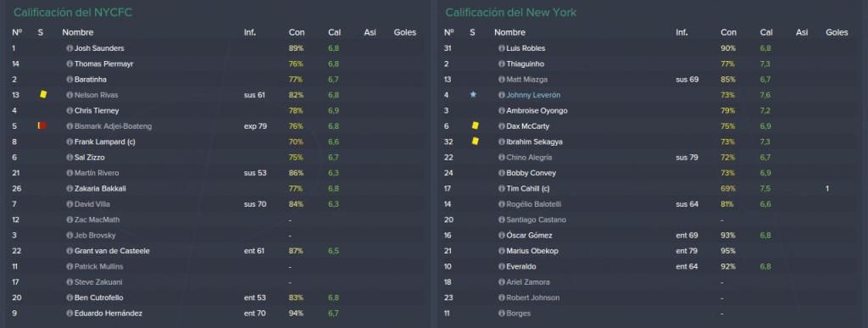Open Zakaria Bakkali player profile
Image resolution: width=868 pixels, height=328 pixels.
pyautogui.click(x=100, y=189)
